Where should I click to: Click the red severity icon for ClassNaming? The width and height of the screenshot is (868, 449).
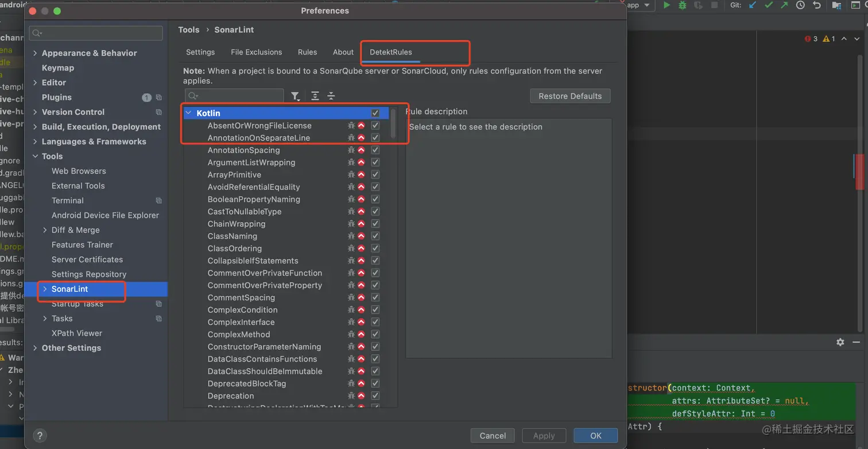click(362, 236)
